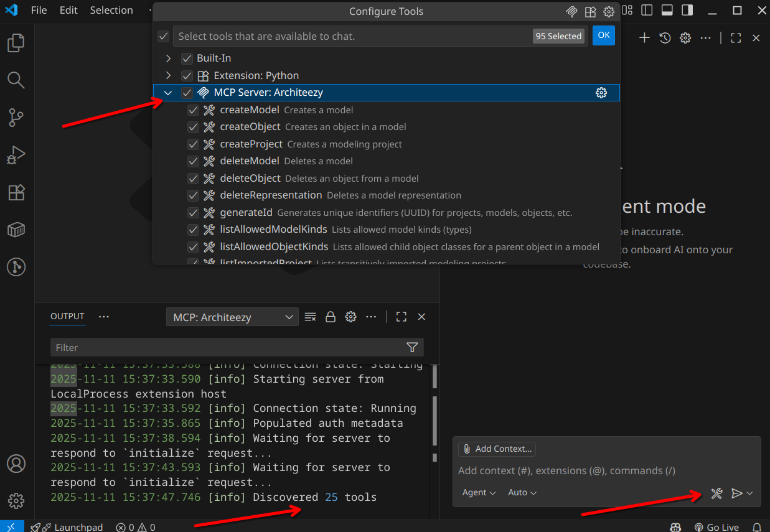Open the File menu
The width and height of the screenshot is (770, 532).
point(39,11)
